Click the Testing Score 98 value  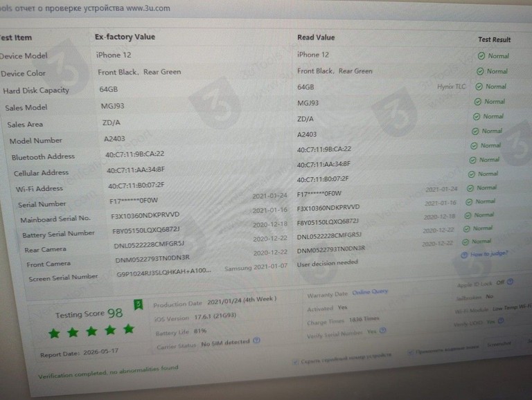115,313
